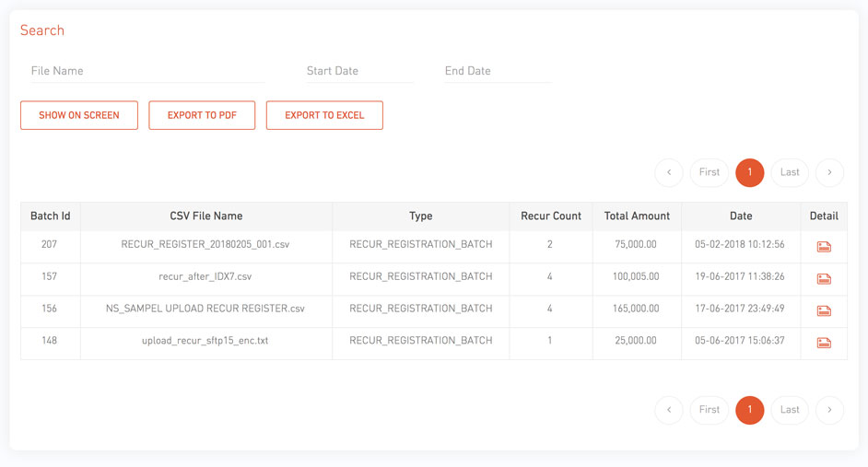This screenshot has height=467, width=868.
Task: Open the Start Date field
Action: point(359,71)
